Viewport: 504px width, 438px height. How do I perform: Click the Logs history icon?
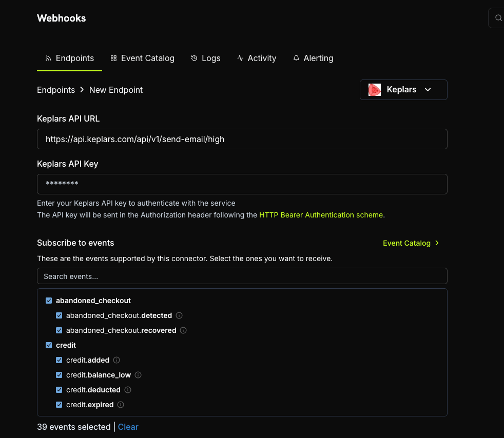[x=194, y=58]
